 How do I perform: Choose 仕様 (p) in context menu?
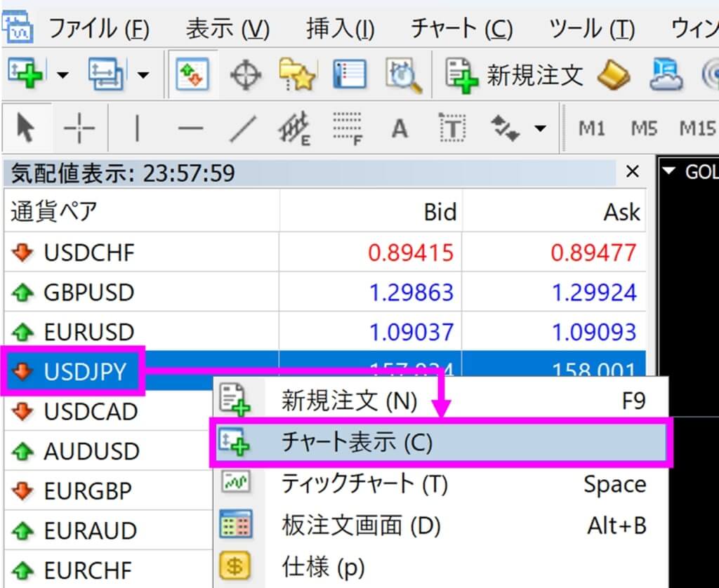(x=440, y=566)
